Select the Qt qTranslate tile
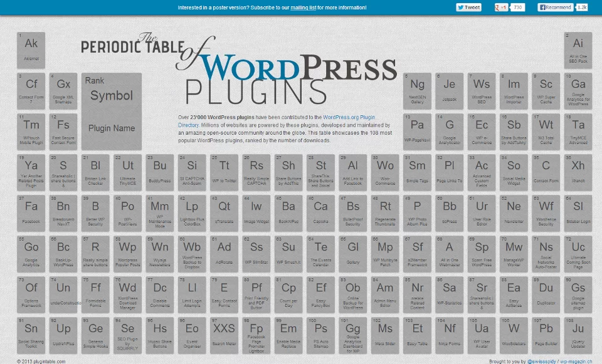 tap(224, 213)
